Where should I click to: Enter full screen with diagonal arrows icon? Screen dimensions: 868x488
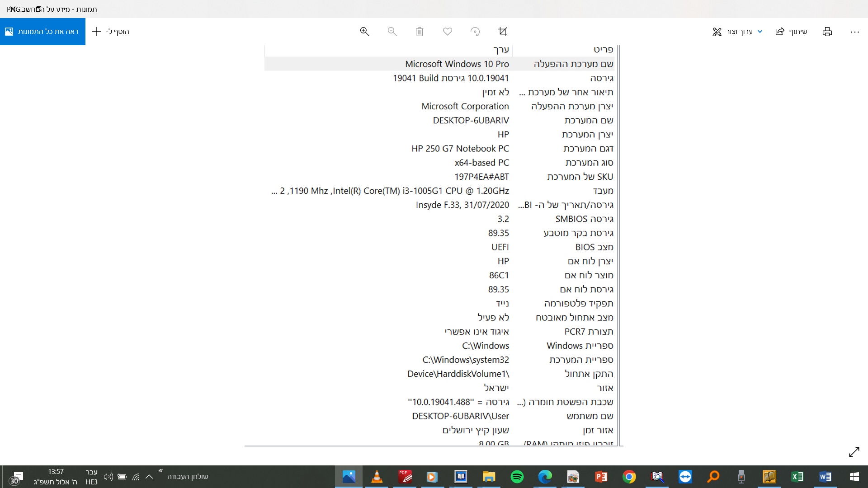click(x=854, y=452)
